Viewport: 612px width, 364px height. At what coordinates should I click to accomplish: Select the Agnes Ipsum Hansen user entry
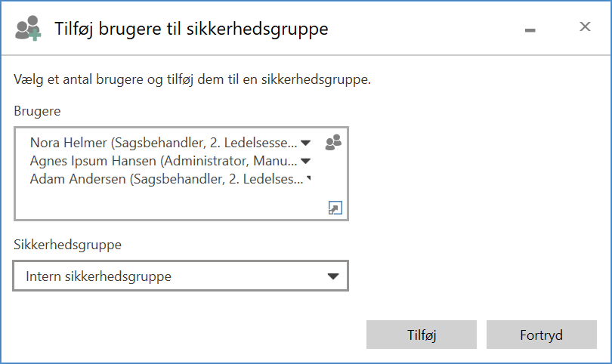[x=162, y=160]
